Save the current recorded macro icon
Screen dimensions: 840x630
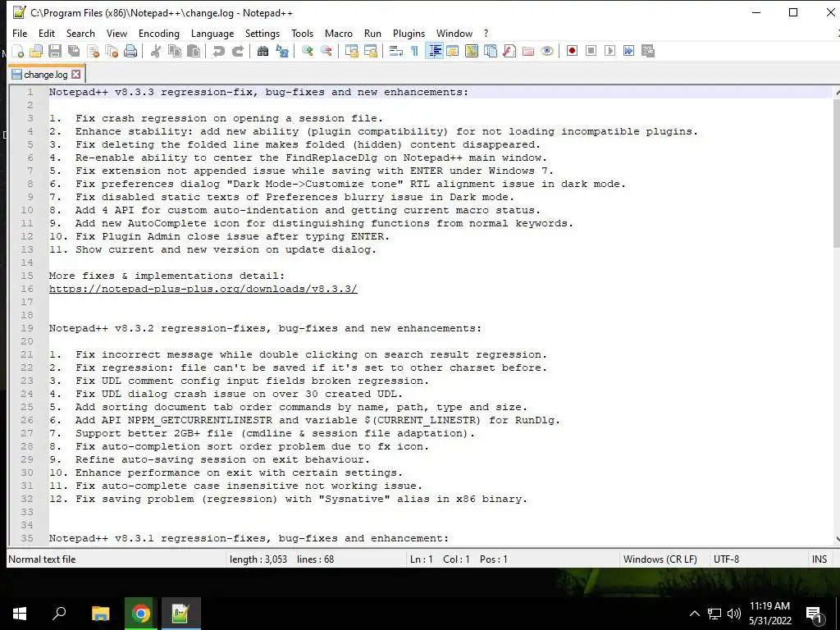pyautogui.click(x=648, y=51)
